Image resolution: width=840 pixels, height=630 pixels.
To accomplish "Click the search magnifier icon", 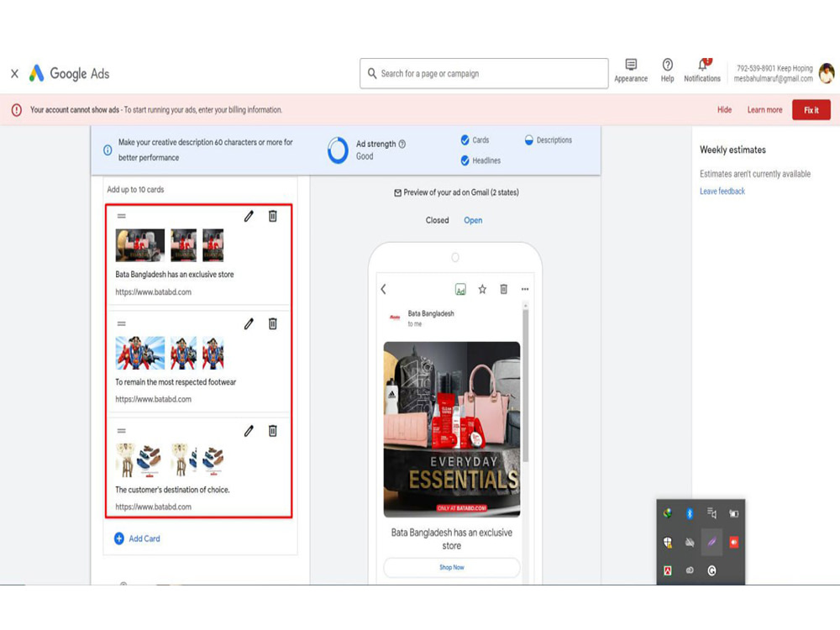I will [372, 73].
